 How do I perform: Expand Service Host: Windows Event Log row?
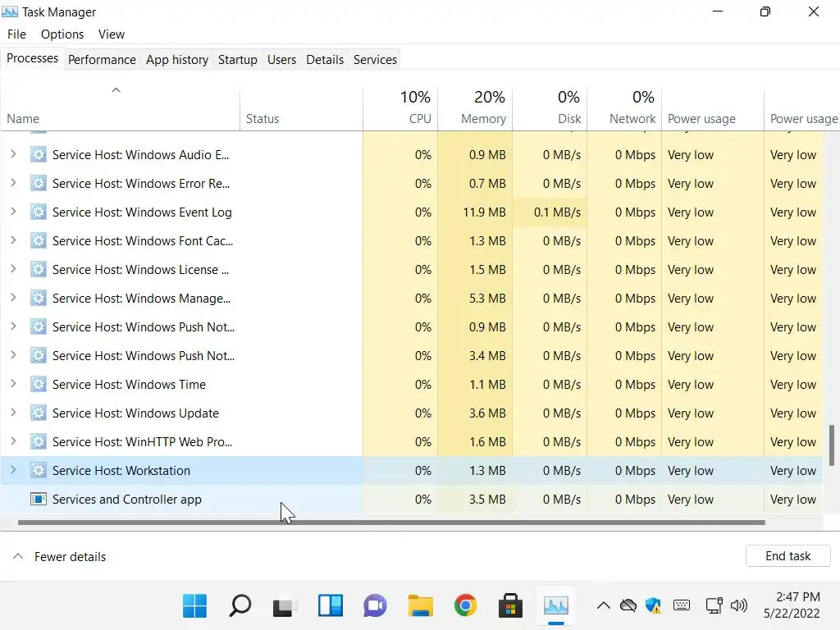click(x=13, y=212)
